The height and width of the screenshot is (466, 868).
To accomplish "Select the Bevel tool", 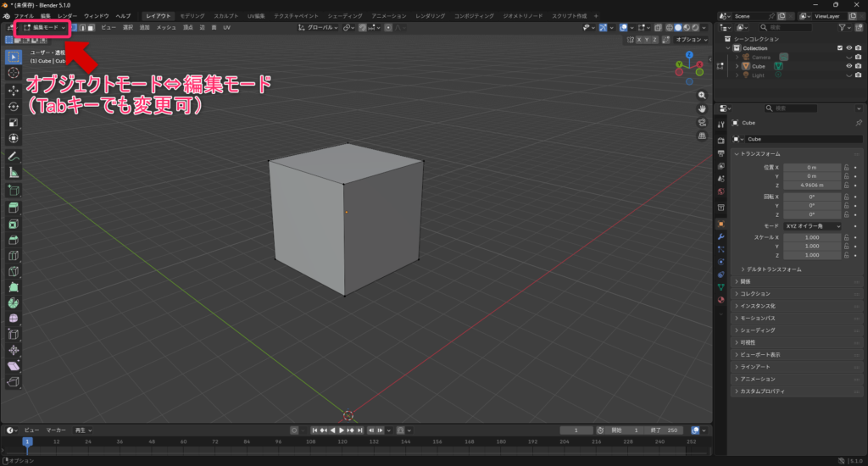I will click(14, 241).
